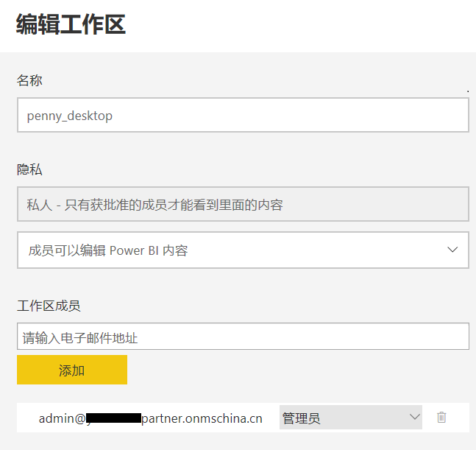The image size is (476, 450).
Task: Click the chevron on the 管理员 role selector
Action: tap(413, 418)
